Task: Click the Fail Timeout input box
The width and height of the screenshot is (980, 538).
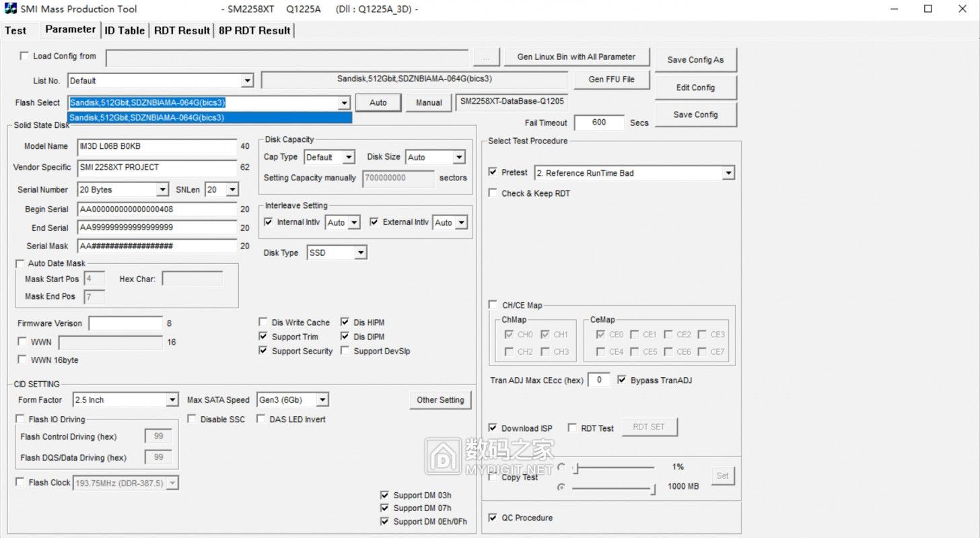Action: (x=599, y=123)
